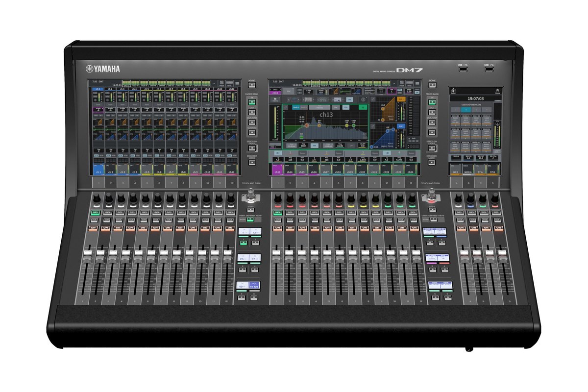This screenshot has height=392, width=588.
Task: Push the SHIFT key under the left Touch and Turn knob
Action: (250, 209)
